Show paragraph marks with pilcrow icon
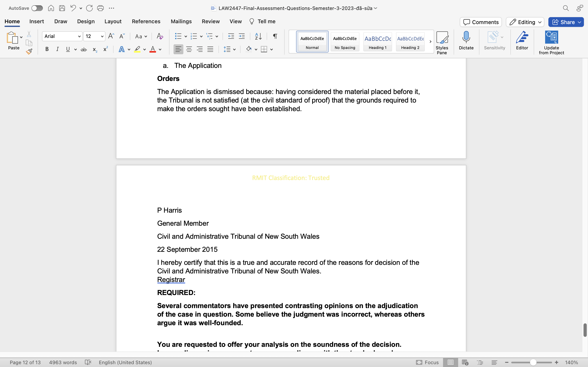588x367 pixels. point(275,36)
